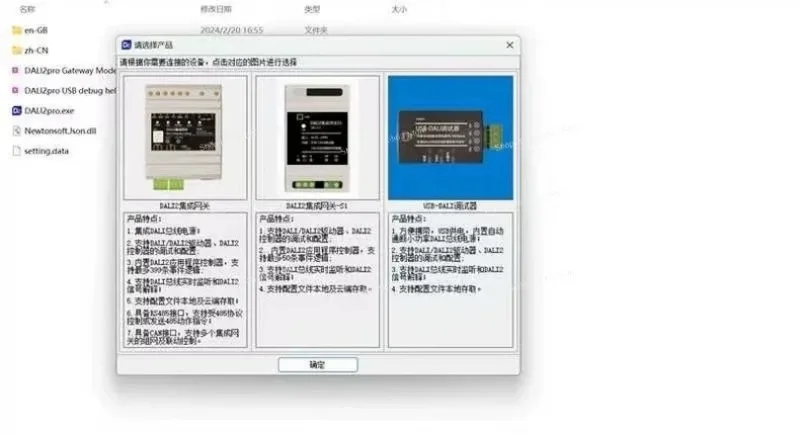The height and width of the screenshot is (435, 800).
Task: Sort by the 类型 column header
Action: coord(312,9)
